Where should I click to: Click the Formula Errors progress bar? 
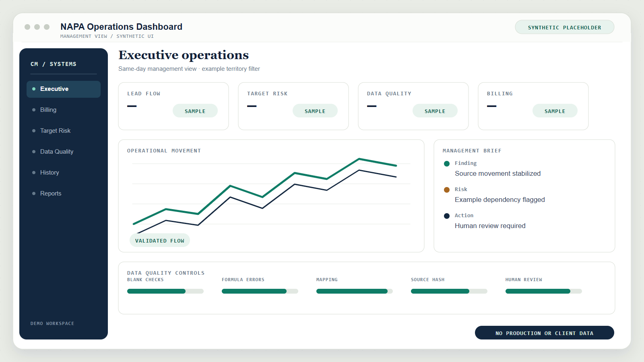click(x=260, y=291)
